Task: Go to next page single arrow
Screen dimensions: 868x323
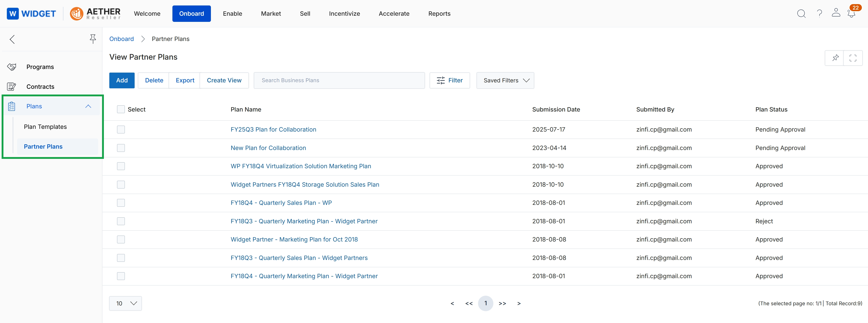Action: click(519, 303)
